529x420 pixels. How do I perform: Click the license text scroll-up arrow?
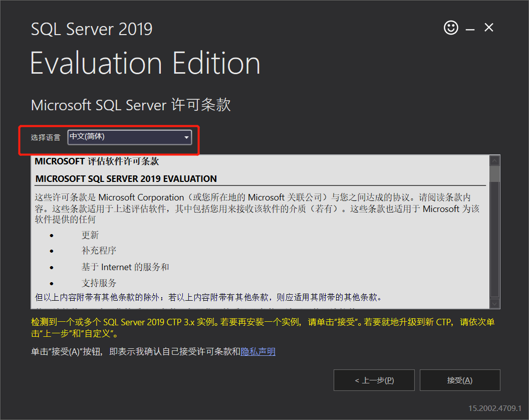point(494,160)
